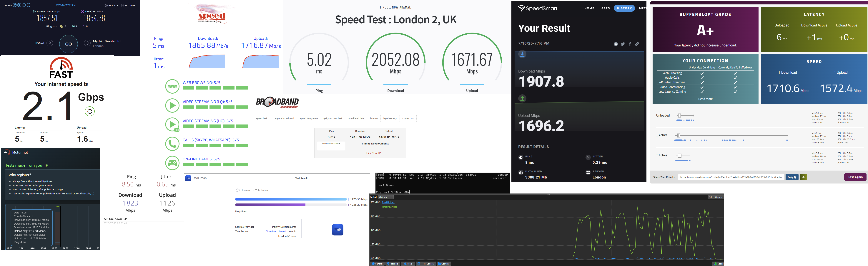
Task: Click the FAST logo
Action: tap(61, 68)
